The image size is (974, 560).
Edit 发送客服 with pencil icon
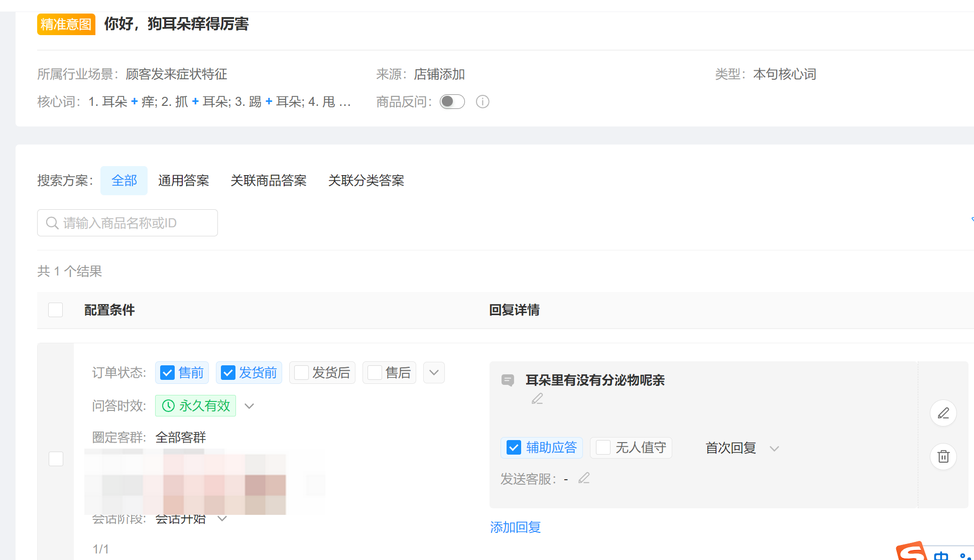[x=584, y=478]
